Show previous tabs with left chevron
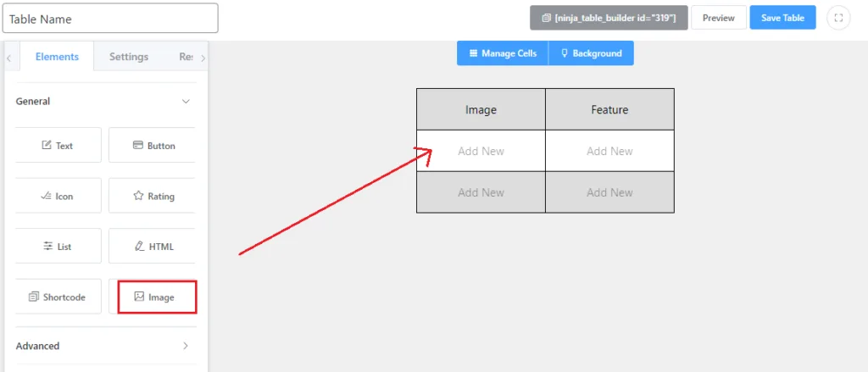 tap(9, 58)
